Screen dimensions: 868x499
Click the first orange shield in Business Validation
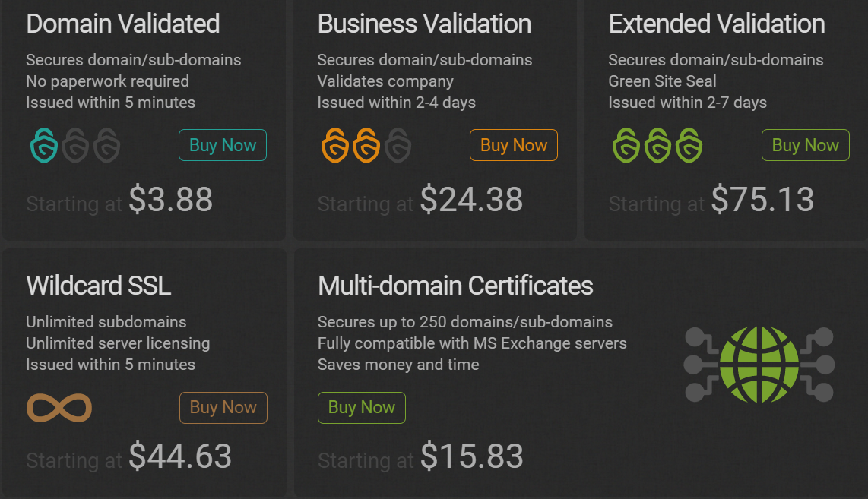point(334,145)
